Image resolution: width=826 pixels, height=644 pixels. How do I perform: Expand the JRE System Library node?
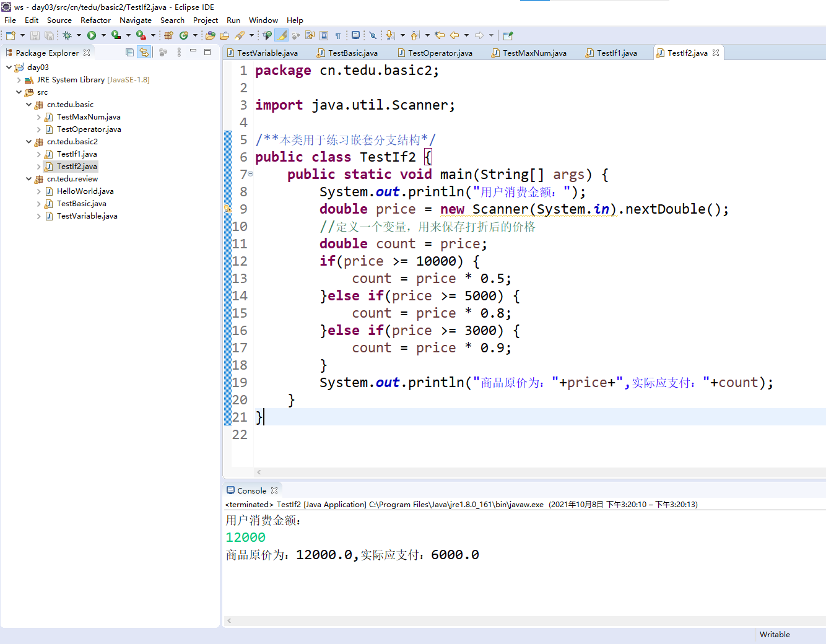[x=19, y=79]
